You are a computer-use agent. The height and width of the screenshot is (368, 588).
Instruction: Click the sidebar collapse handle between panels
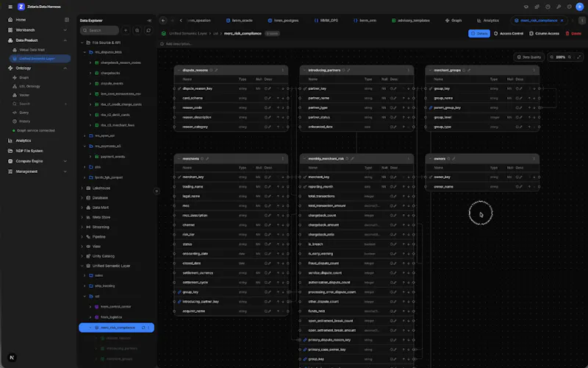click(x=157, y=191)
